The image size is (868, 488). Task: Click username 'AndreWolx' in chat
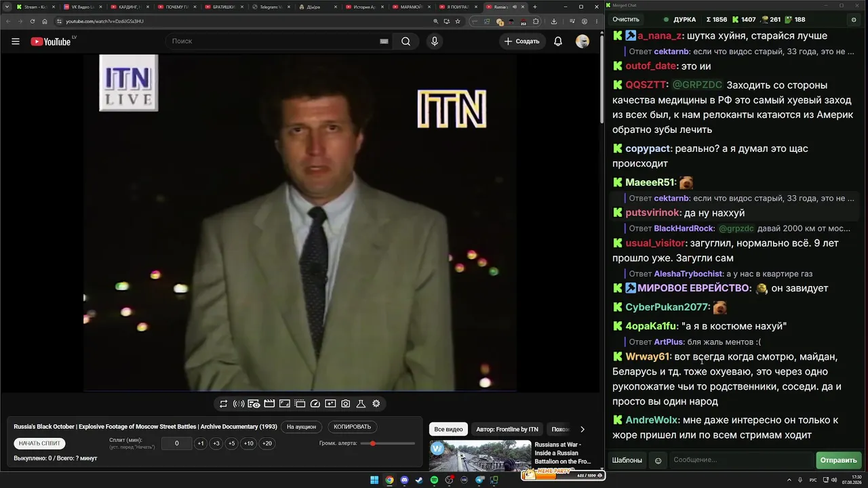pyautogui.click(x=651, y=420)
